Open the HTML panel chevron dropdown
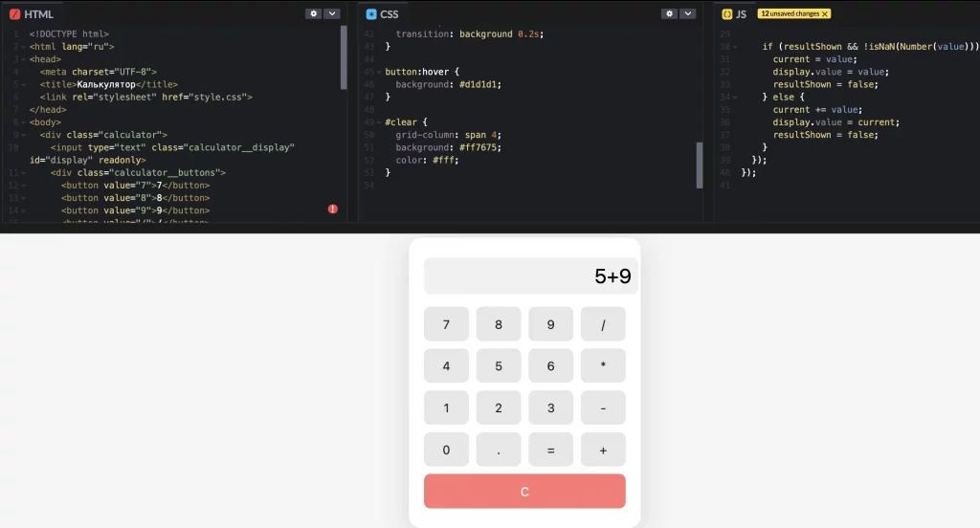Viewport: 980px width, 528px height. tap(332, 13)
